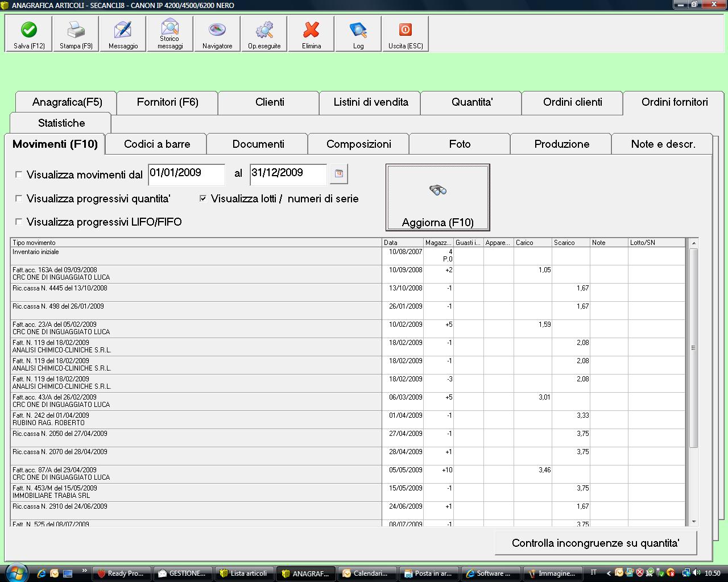Select the Clienti tab
Screen dimensions: 728x582
pos(269,102)
